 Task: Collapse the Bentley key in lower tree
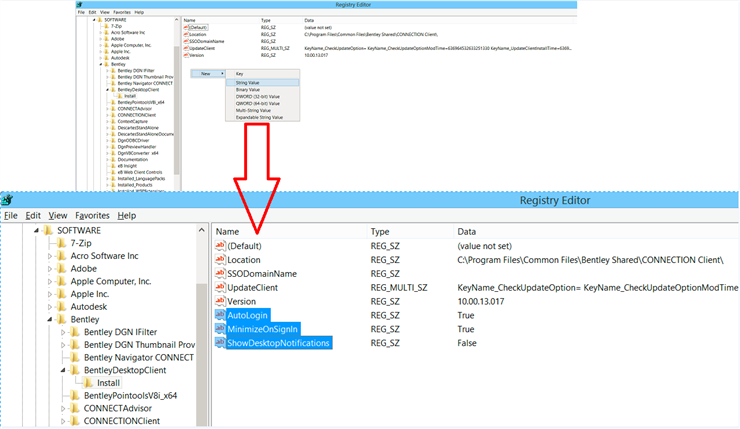50,320
